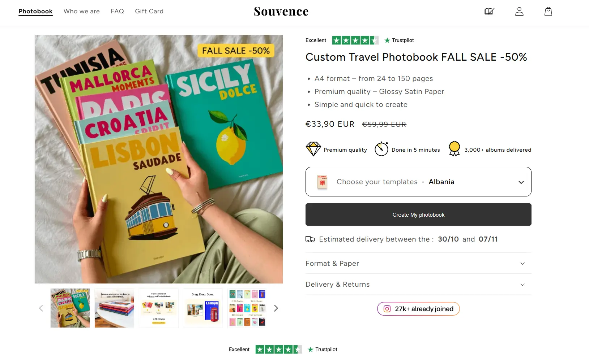Image resolution: width=589 pixels, height=364 pixels.
Task: Open the account login page
Action: pos(519,11)
